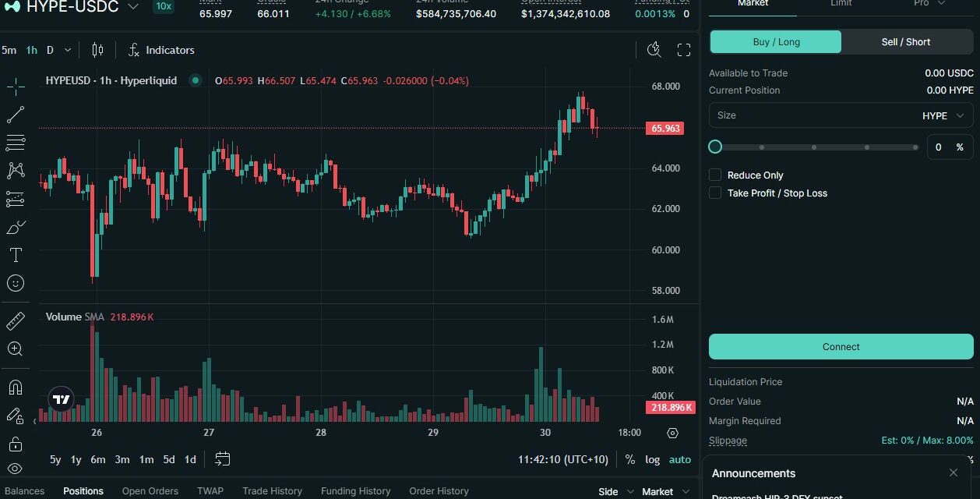Viewport: 980px width, 499px height.
Task: Expand the Pro order type dropdown
Action: [929, 4]
